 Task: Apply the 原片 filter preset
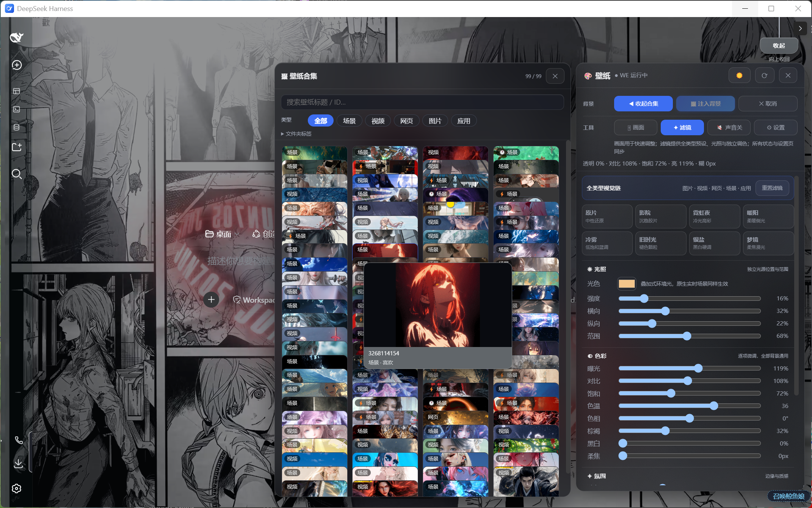pos(607,216)
